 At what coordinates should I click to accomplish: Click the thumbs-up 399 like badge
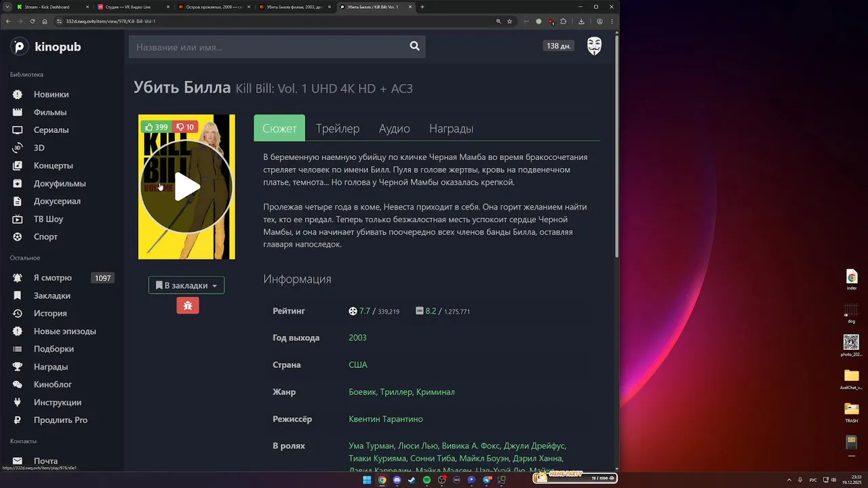pyautogui.click(x=156, y=127)
